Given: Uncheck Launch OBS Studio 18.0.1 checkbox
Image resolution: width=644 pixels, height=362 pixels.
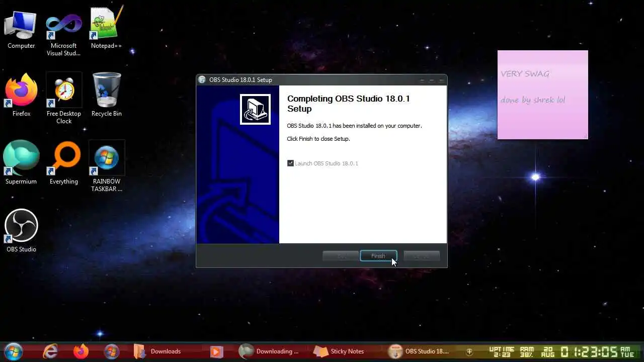Looking at the screenshot, I should coord(290,163).
